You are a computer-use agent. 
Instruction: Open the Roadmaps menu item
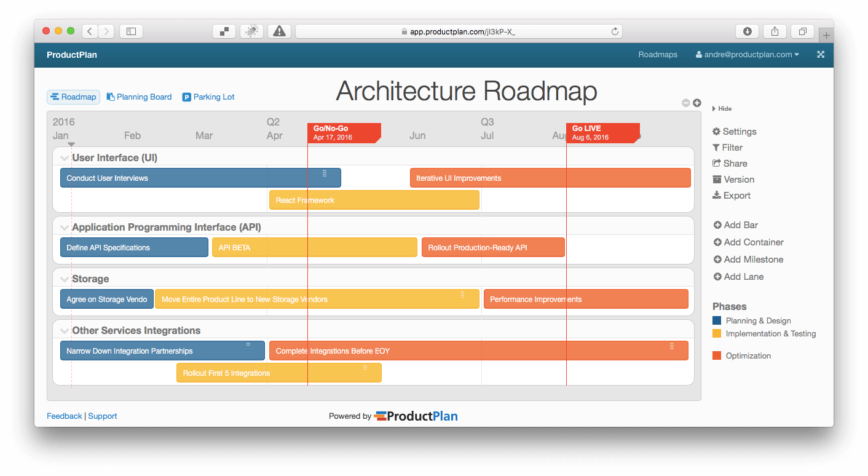[658, 54]
